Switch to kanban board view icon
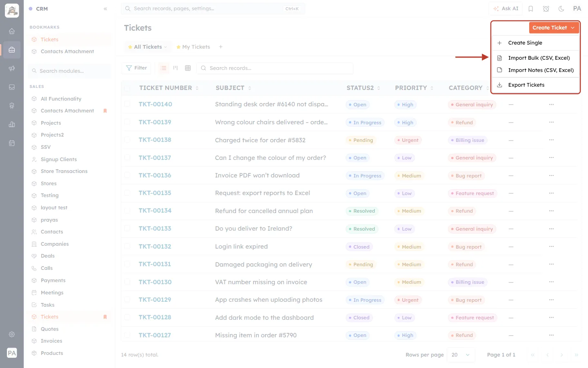The image size is (588, 368). pos(176,68)
